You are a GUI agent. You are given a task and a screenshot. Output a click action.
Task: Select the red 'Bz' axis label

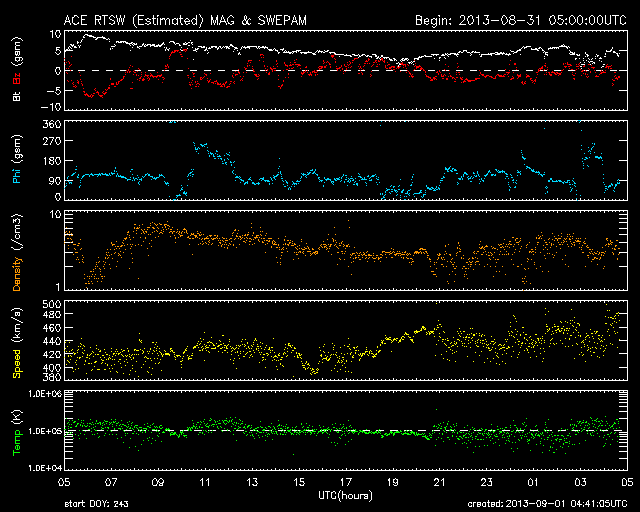17,78
